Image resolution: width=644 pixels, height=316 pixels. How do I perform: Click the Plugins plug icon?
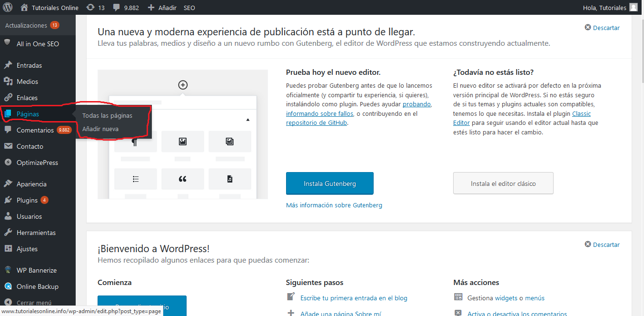pos(8,200)
